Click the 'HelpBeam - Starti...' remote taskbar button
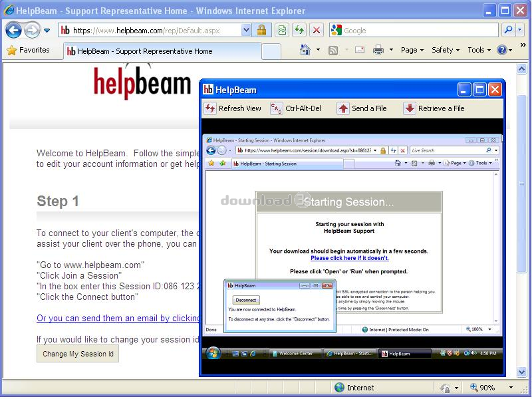The image size is (532, 399). coord(350,354)
